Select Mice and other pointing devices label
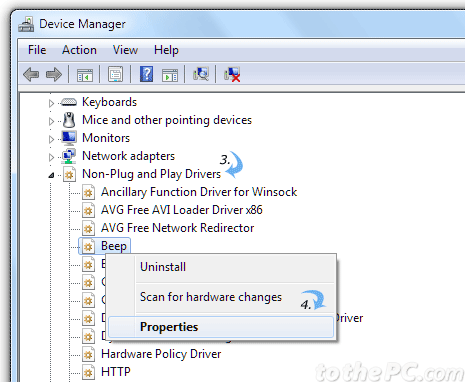 click(x=167, y=120)
